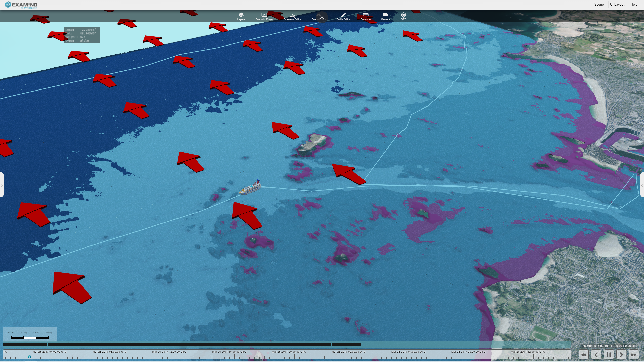Open the Scenario Editor tool

292,16
